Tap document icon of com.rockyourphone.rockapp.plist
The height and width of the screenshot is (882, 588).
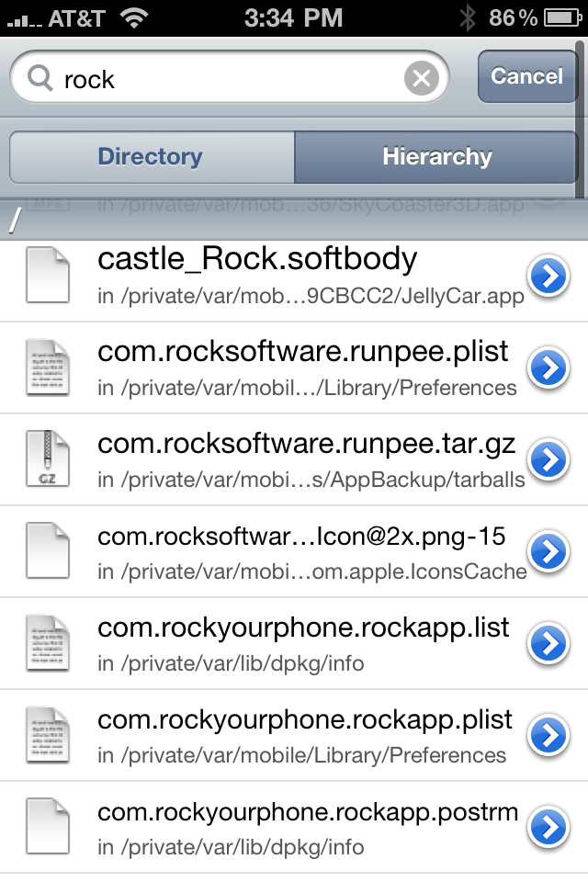pyautogui.click(x=48, y=735)
